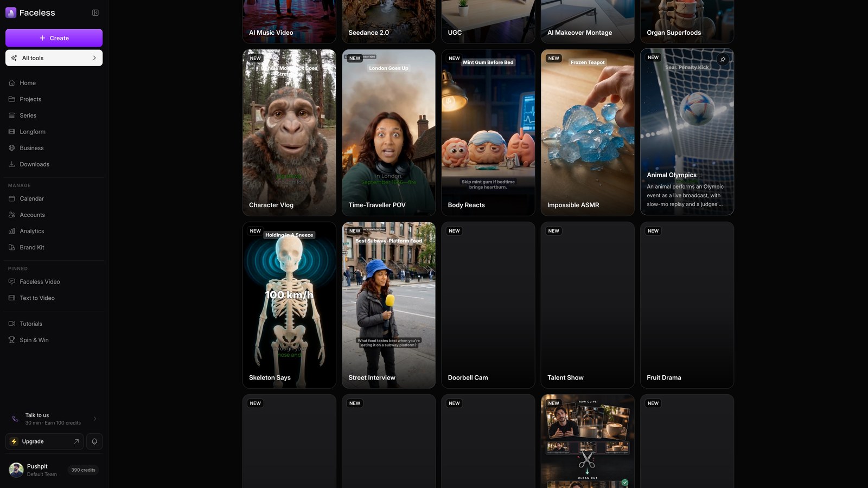The width and height of the screenshot is (868, 488).
Task: Choose the Fruit Drama template
Action: (x=687, y=305)
